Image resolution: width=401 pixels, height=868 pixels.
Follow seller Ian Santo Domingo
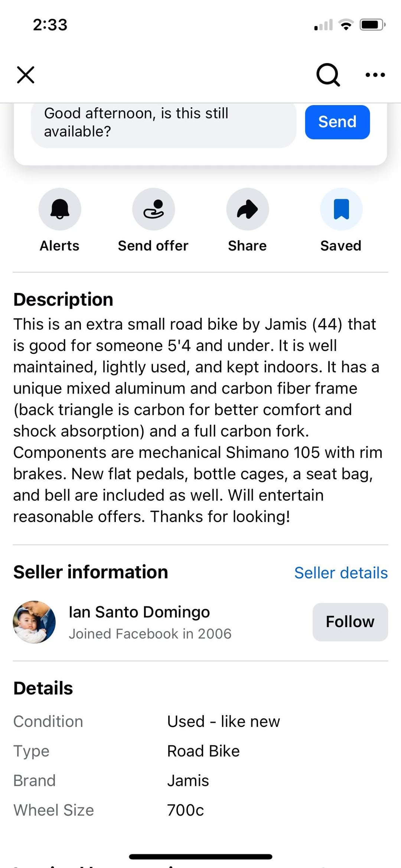350,622
